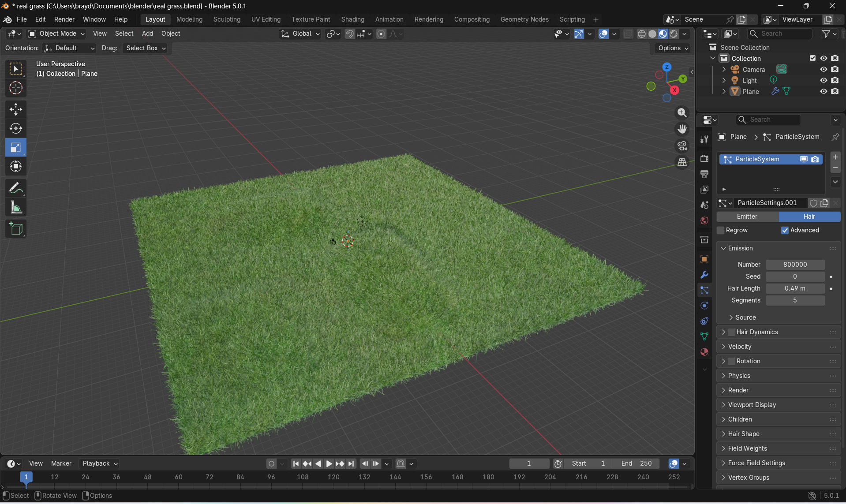
Task: Pick the Measure tool
Action: [x=16, y=207]
